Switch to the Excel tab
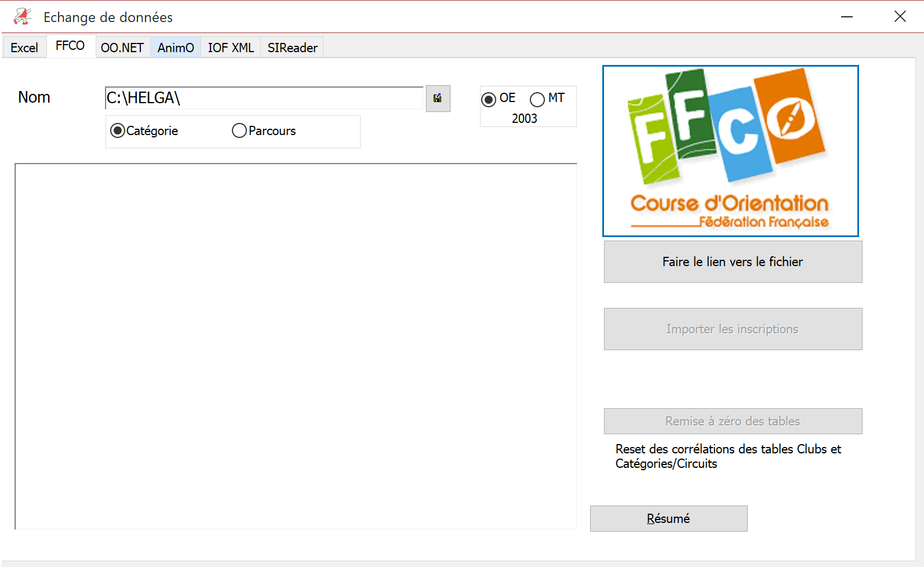Image resolution: width=924 pixels, height=567 pixels. tap(24, 48)
